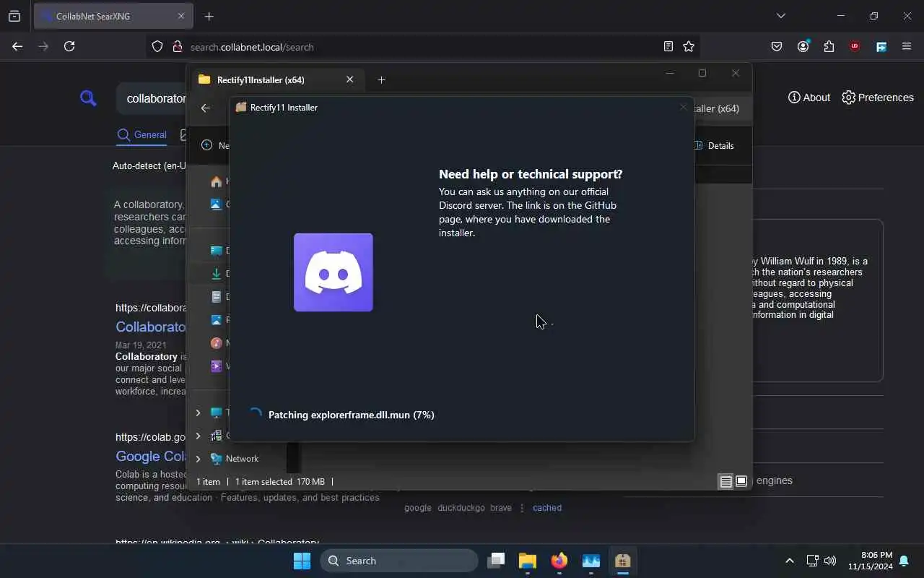
Task: Click the site security padlock icon
Action: pyautogui.click(x=177, y=47)
